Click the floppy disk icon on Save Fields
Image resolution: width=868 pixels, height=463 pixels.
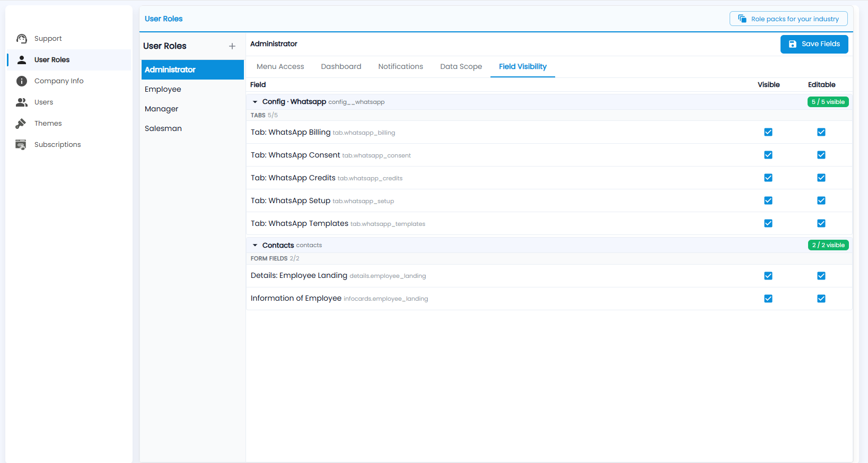point(793,44)
